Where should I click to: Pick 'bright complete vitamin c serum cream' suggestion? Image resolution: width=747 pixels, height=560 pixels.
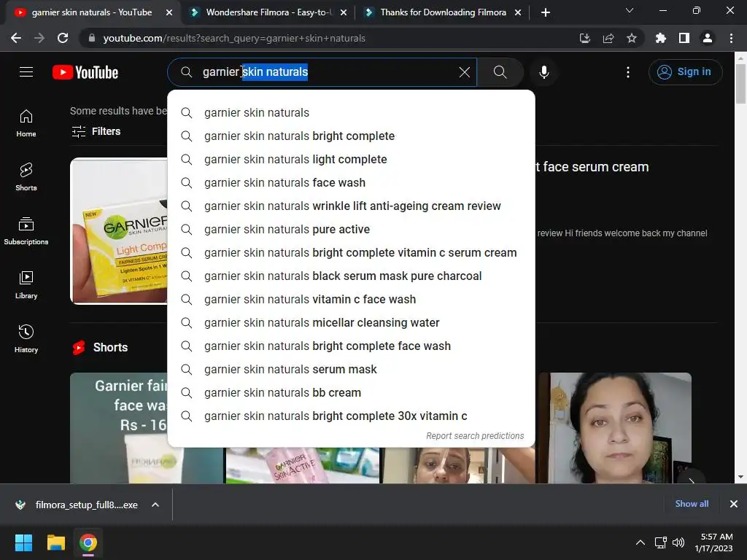coord(351,253)
